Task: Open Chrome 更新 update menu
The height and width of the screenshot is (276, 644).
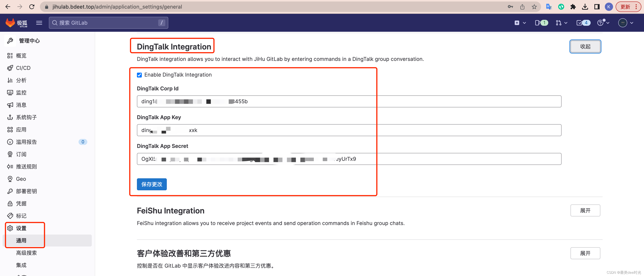Action: pos(628,7)
